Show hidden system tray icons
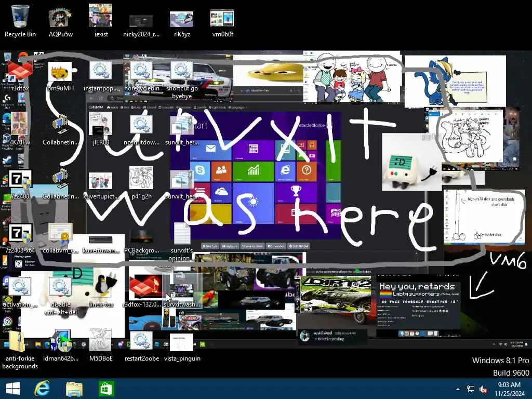This screenshot has height=399, width=532. pyautogui.click(x=458, y=389)
